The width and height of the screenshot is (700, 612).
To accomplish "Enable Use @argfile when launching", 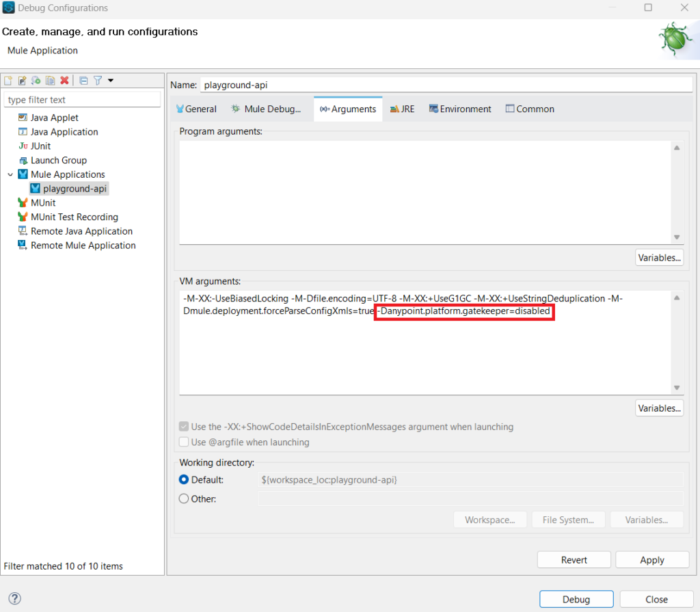I will [184, 442].
